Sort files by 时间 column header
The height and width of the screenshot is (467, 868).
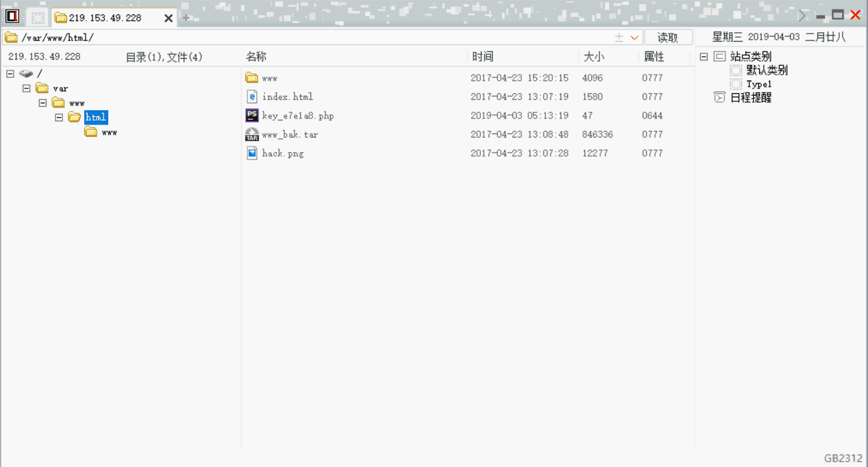click(482, 57)
